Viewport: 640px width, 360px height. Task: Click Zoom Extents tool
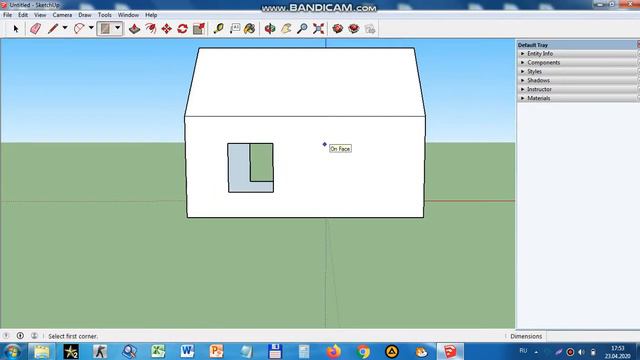[x=318, y=29]
